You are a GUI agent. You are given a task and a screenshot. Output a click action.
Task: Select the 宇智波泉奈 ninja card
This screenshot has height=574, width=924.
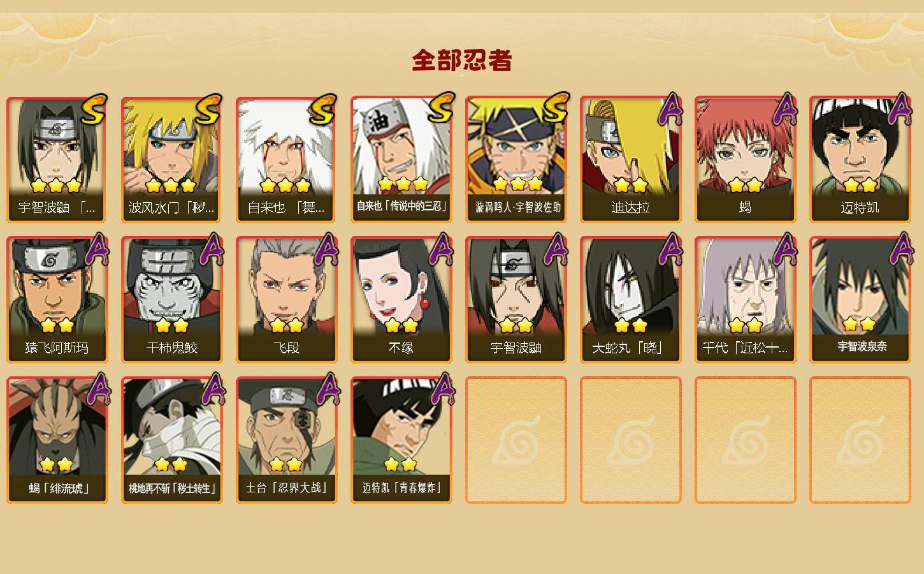(x=860, y=300)
